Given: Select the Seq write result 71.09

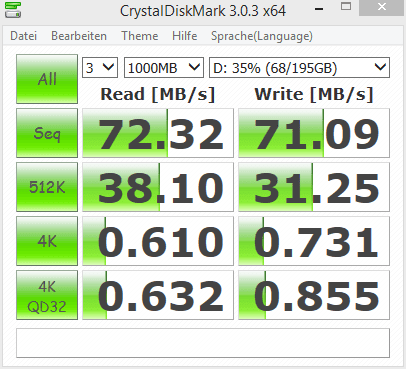Looking at the screenshot, I should point(314,133).
